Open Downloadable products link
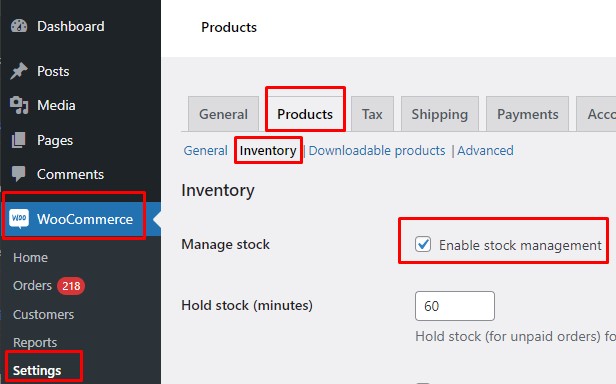Image resolution: width=616 pixels, height=384 pixels. tap(377, 150)
